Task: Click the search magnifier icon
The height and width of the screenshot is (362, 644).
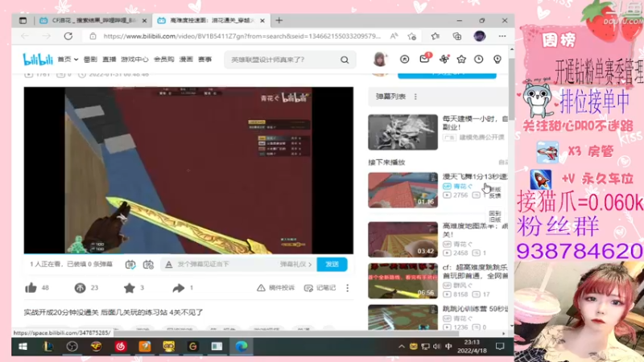Action: (x=345, y=60)
